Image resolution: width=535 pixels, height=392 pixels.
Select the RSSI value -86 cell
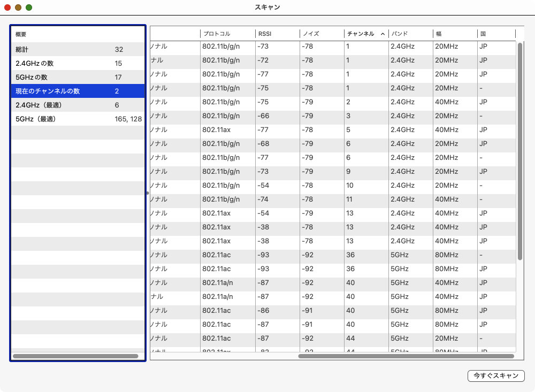pos(277,311)
